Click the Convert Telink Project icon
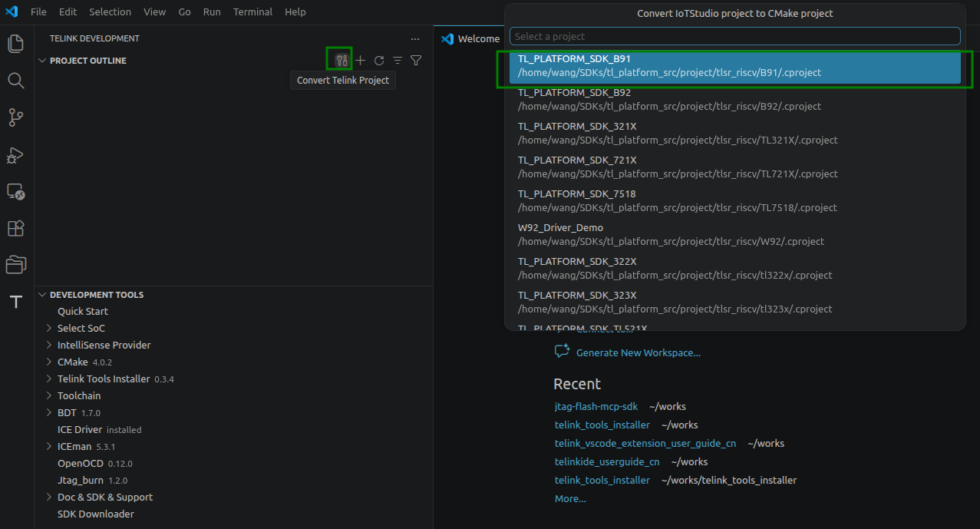 [342, 61]
